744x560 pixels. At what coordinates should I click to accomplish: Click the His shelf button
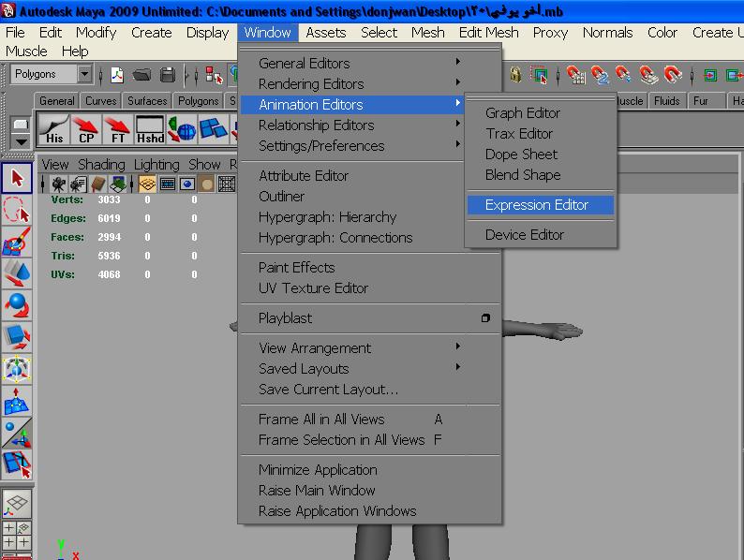click(53, 128)
